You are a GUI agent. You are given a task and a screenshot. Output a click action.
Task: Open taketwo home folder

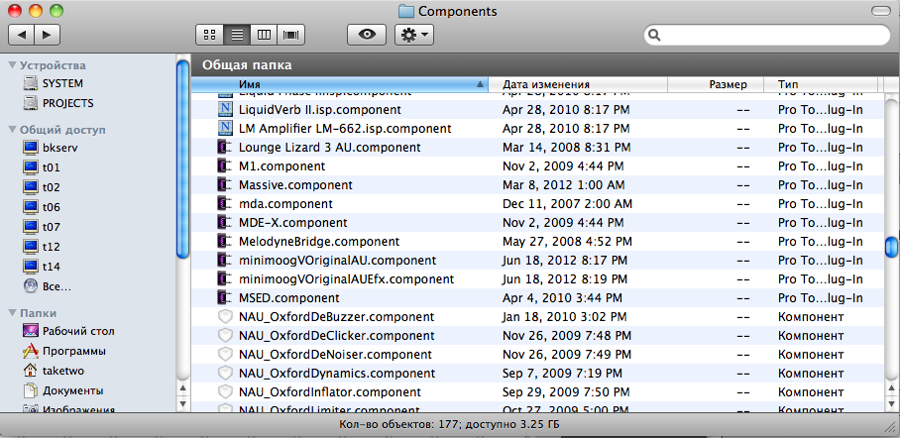53,371
